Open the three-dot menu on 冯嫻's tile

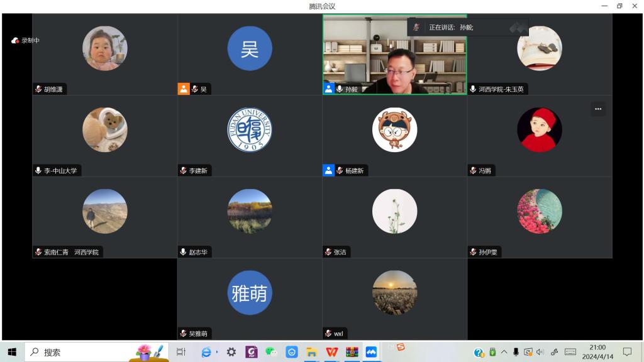click(x=598, y=109)
